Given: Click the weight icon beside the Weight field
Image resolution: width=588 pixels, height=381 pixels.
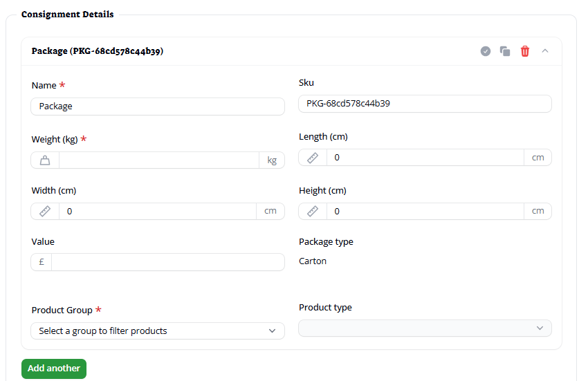Looking at the screenshot, I should click(45, 160).
